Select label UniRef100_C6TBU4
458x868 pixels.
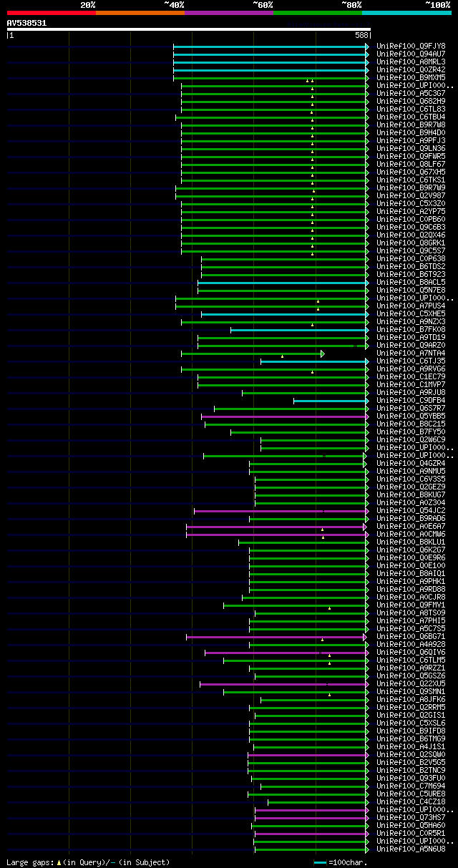coord(411,117)
